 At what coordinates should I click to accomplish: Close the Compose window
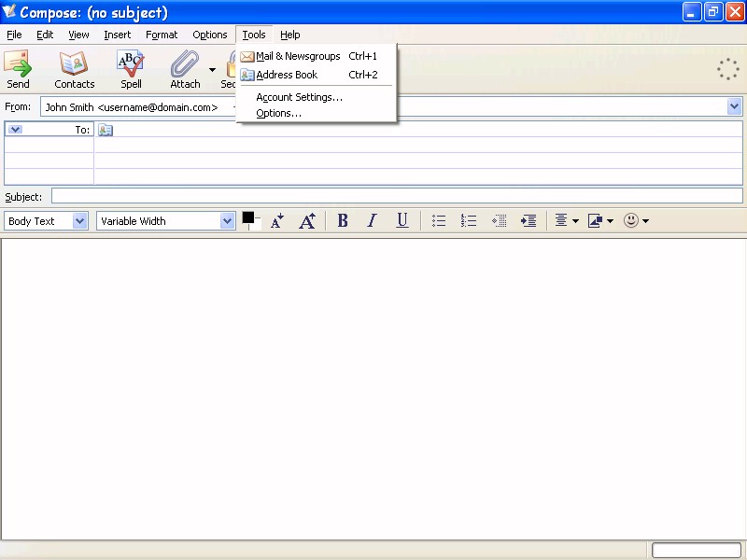[x=735, y=12]
